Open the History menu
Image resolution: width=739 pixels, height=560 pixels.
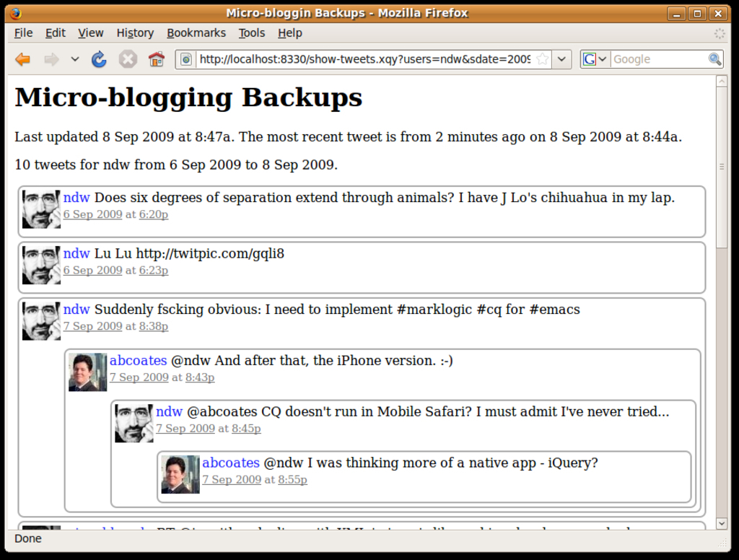[x=135, y=33]
